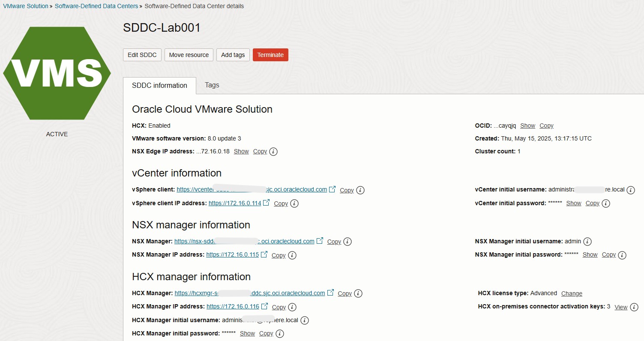Click info icon for HCX Manager URL row
The width and height of the screenshot is (644, 341).
click(358, 293)
